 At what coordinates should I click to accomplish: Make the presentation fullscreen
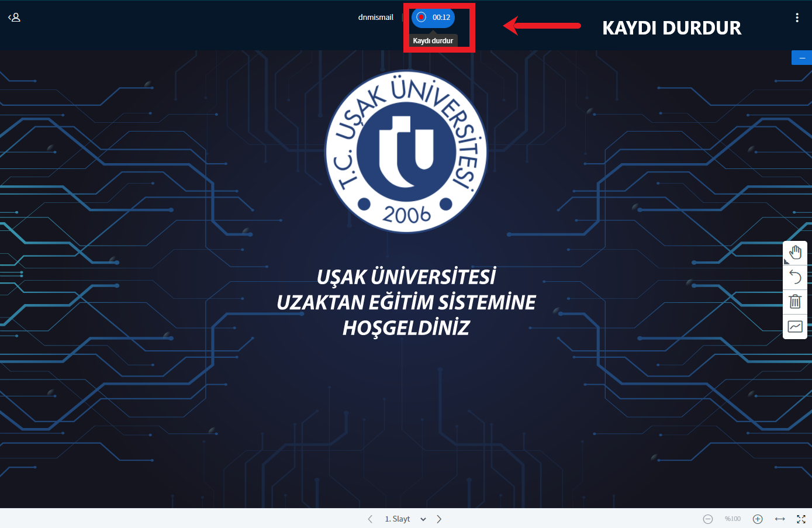[801, 519]
